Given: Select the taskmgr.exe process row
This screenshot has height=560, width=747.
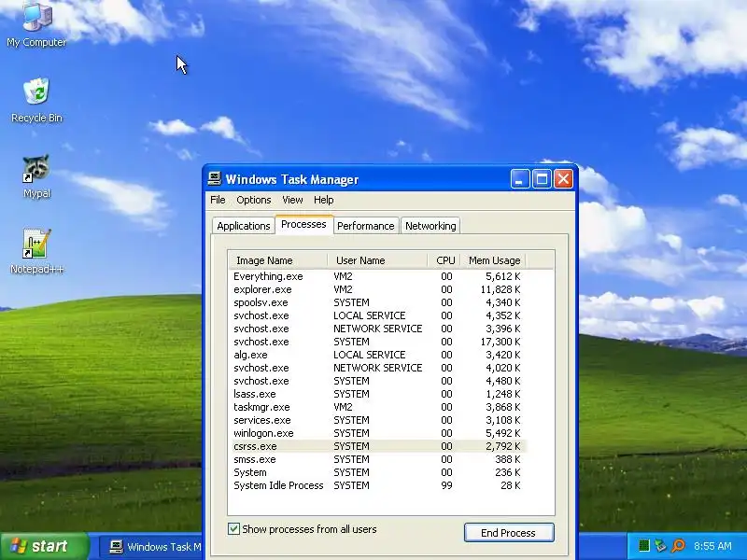Looking at the screenshot, I should coord(377,407).
